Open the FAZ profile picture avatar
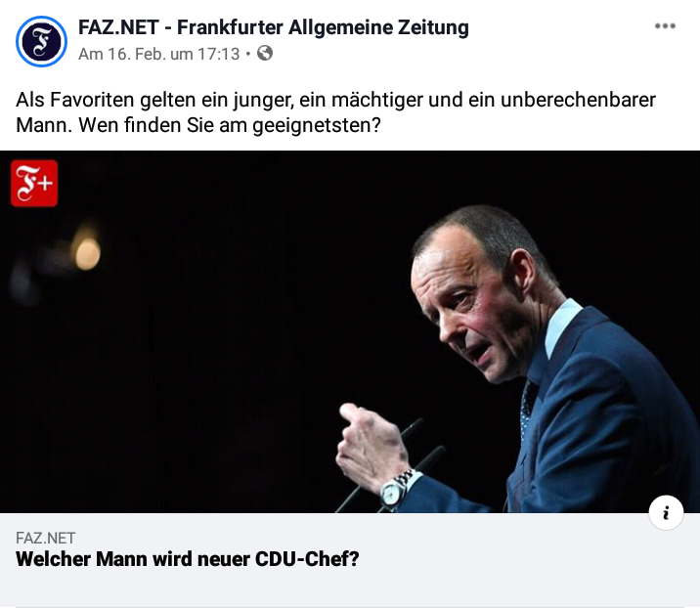The width and height of the screenshot is (700, 608). [41, 41]
